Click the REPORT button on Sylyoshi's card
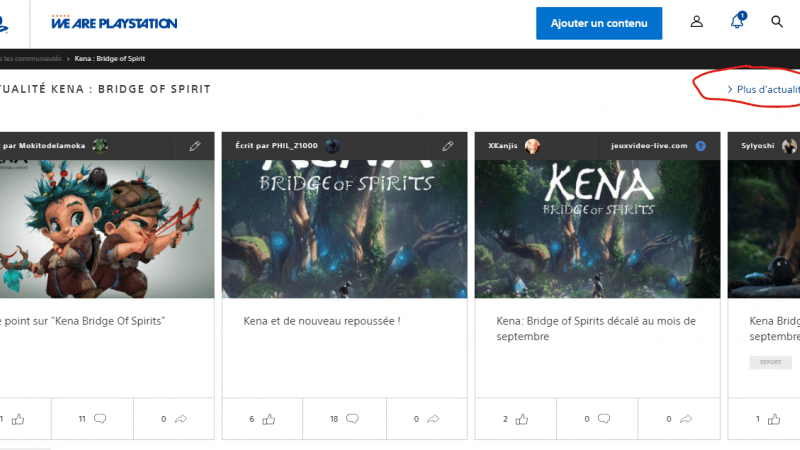The height and width of the screenshot is (450, 800). (770, 362)
